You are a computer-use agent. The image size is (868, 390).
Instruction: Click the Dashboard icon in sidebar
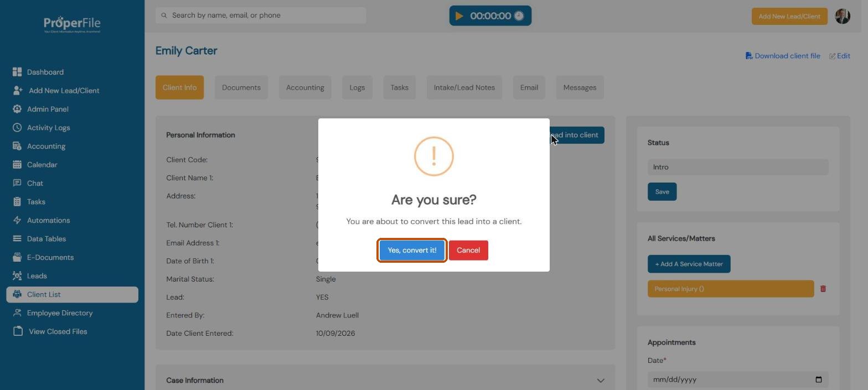pos(17,72)
